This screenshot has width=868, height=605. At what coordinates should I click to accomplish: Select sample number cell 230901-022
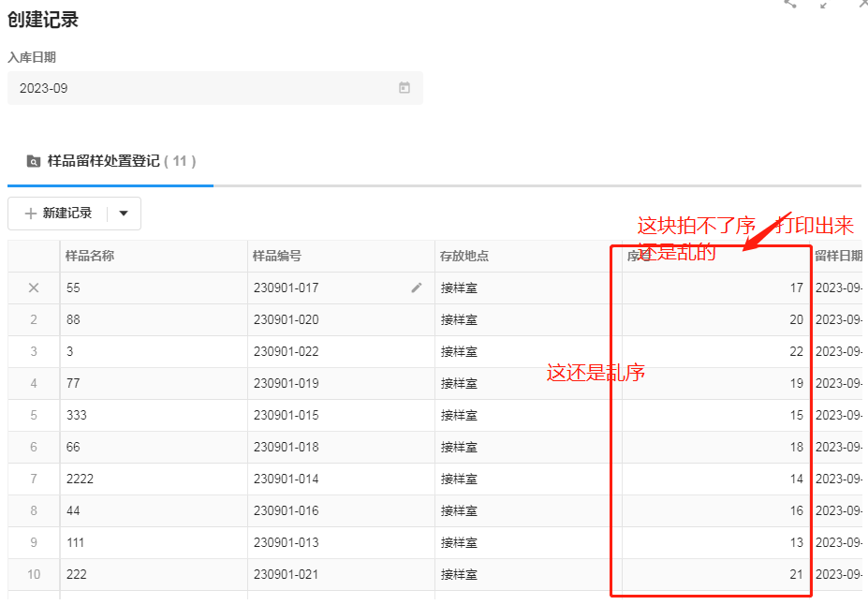(x=341, y=351)
